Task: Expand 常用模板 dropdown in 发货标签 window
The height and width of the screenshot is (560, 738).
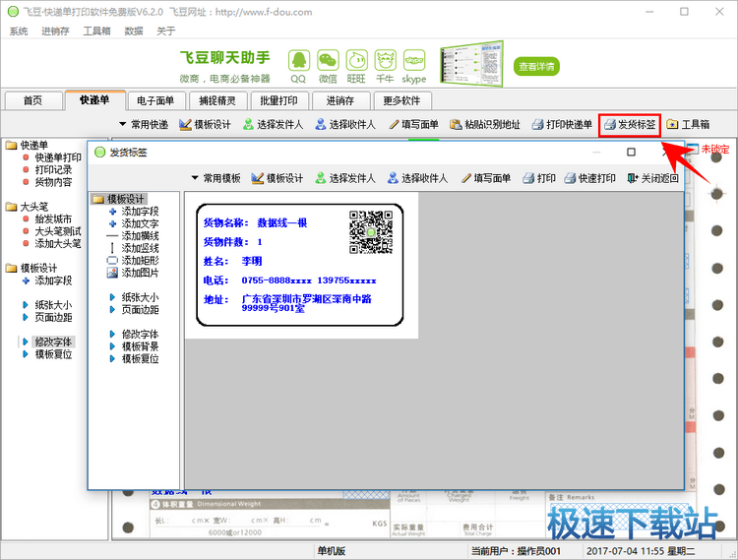Action: pyautogui.click(x=216, y=178)
